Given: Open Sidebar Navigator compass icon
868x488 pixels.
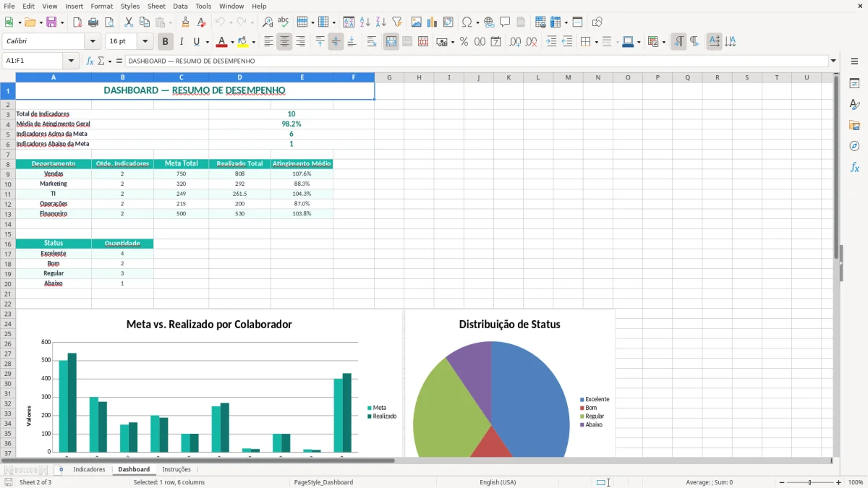Looking at the screenshot, I should pos(854,147).
